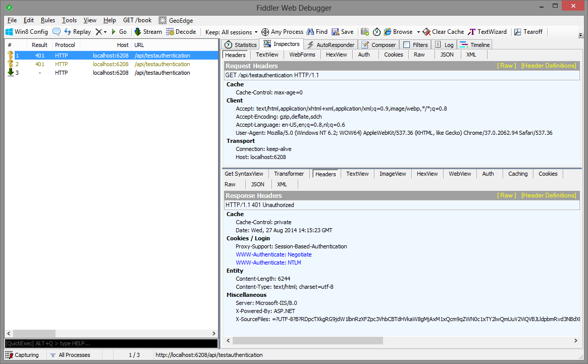588x364 pixels.
Task: Click the stopwatch timer toolbar icon
Action: [377, 32]
